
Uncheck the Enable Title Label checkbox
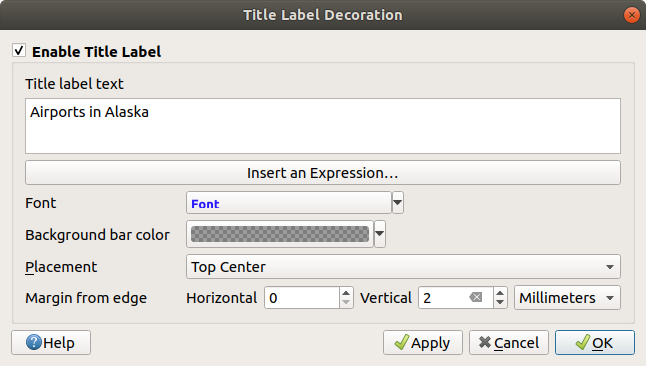click(x=19, y=51)
